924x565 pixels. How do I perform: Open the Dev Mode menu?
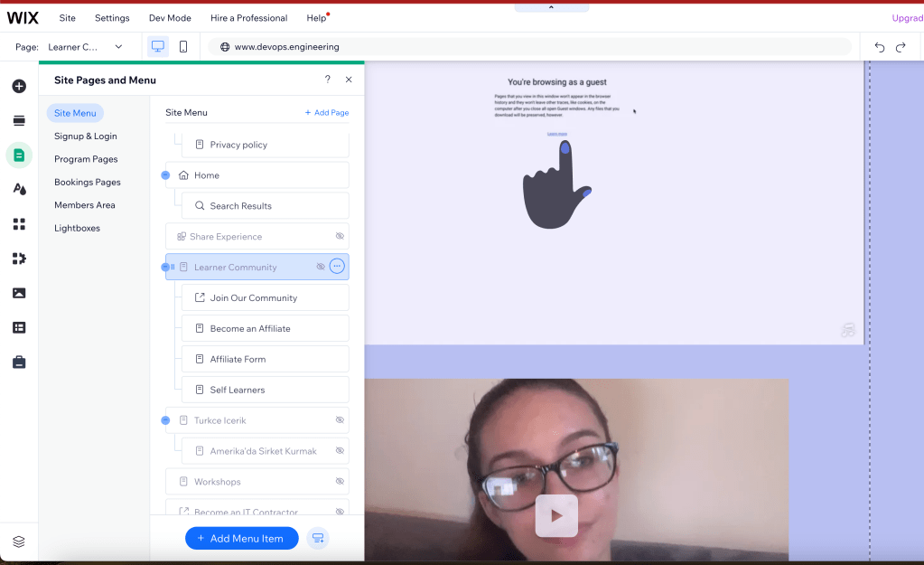coord(170,18)
